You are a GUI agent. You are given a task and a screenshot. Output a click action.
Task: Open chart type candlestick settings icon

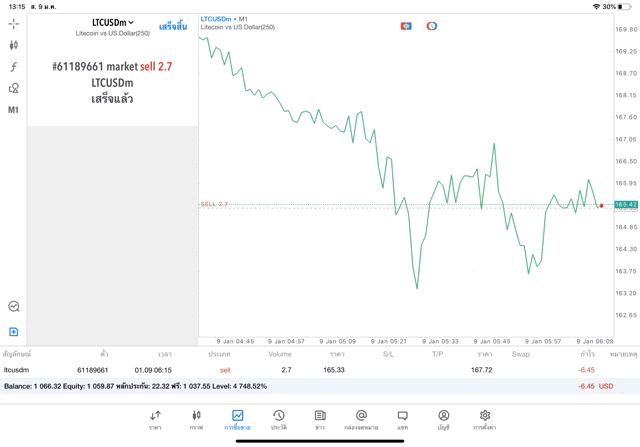point(14,45)
